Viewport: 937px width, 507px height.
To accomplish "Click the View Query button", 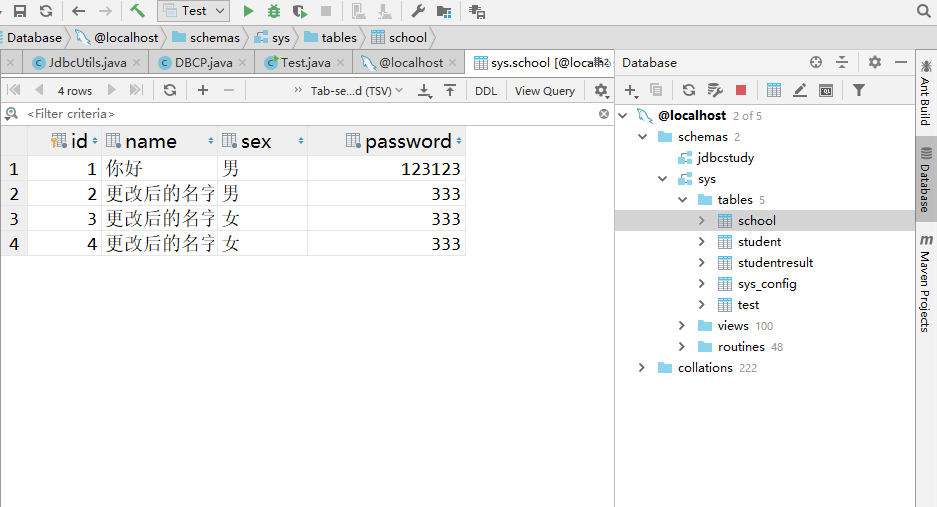I will (x=545, y=91).
